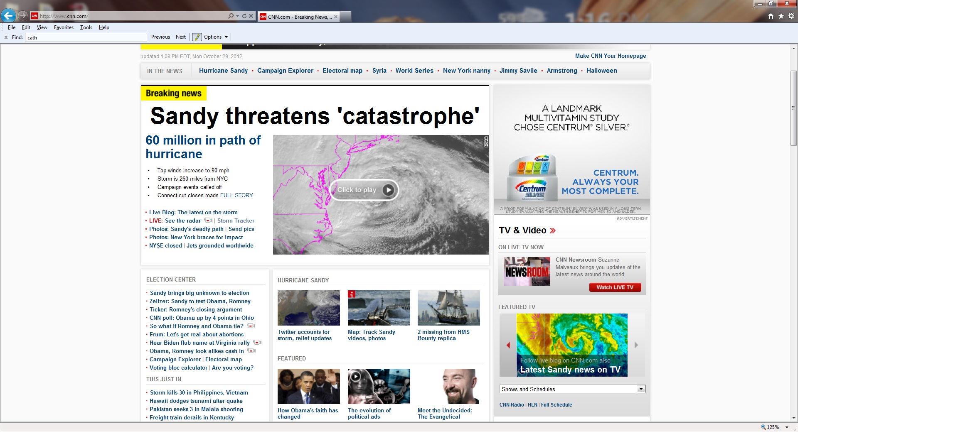980x446 pixels.
Task: Open the Hurricane Sandy news link
Action: click(x=223, y=71)
